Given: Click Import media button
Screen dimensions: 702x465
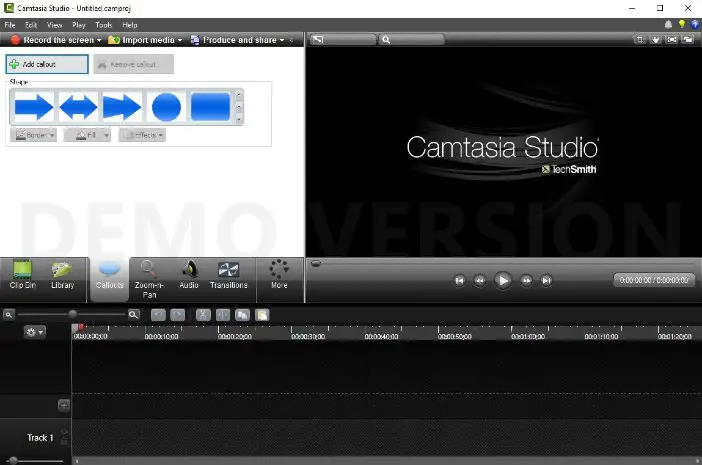Looking at the screenshot, I should [142, 40].
